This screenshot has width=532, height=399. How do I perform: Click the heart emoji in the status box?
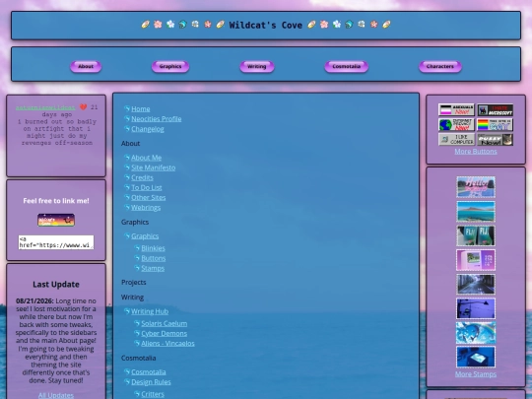(x=83, y=107)
